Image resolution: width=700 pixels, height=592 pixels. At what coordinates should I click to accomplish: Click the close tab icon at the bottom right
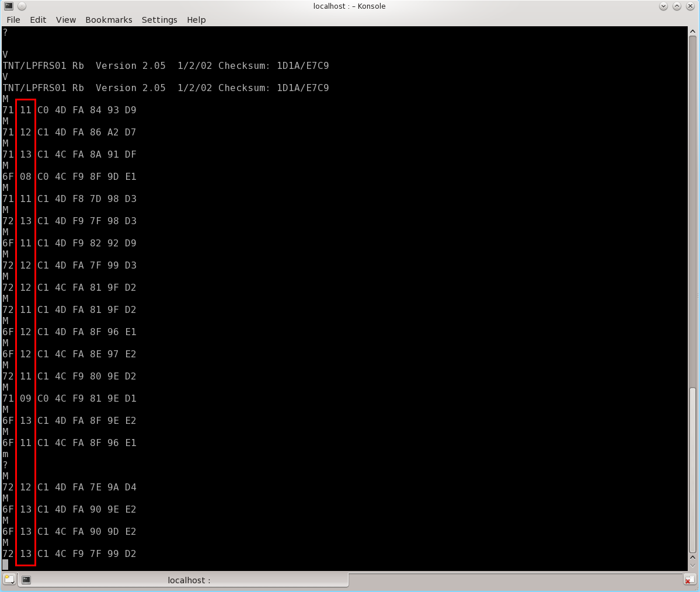pyautogui.click(x=689, y=580)
